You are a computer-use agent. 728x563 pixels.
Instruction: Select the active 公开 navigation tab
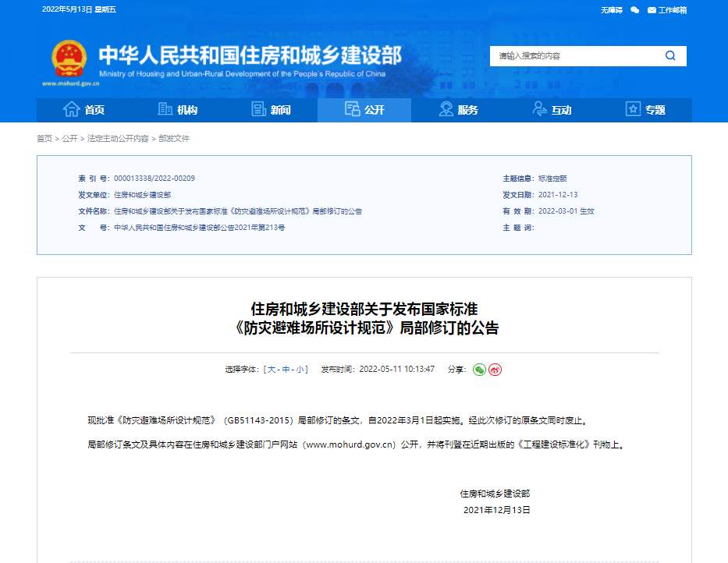point(364,110)
